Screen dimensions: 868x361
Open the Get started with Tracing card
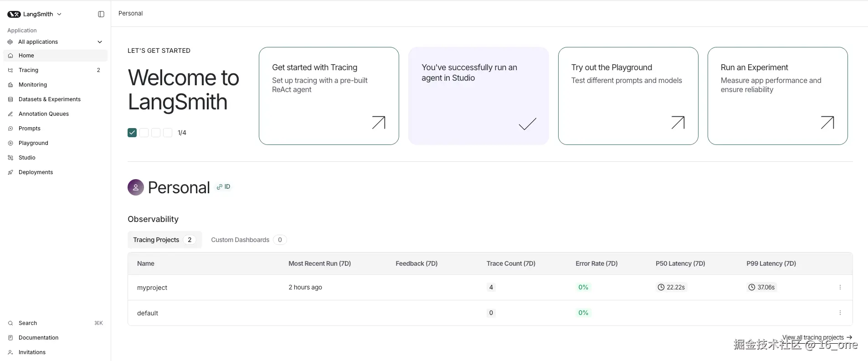click(x=329, y=96)
